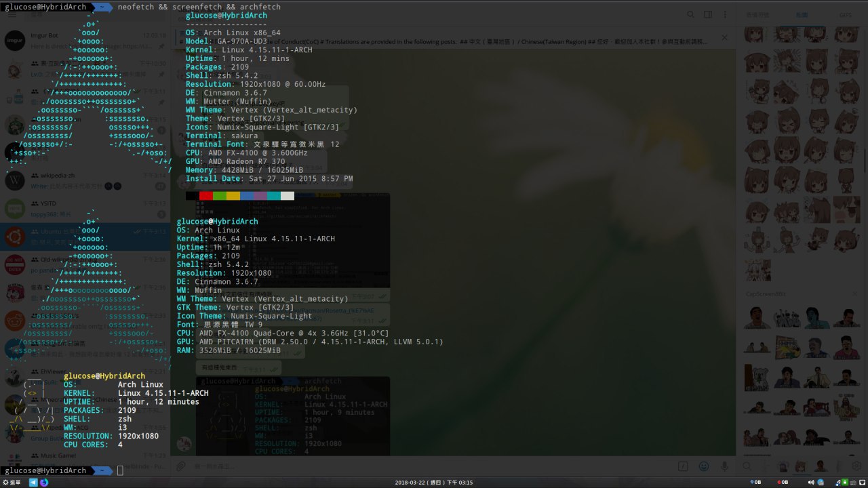Close the pinned message bar in Telegram
Image resolution: width=868 pixels, height=488 pixels.
(x=724, y=38)
